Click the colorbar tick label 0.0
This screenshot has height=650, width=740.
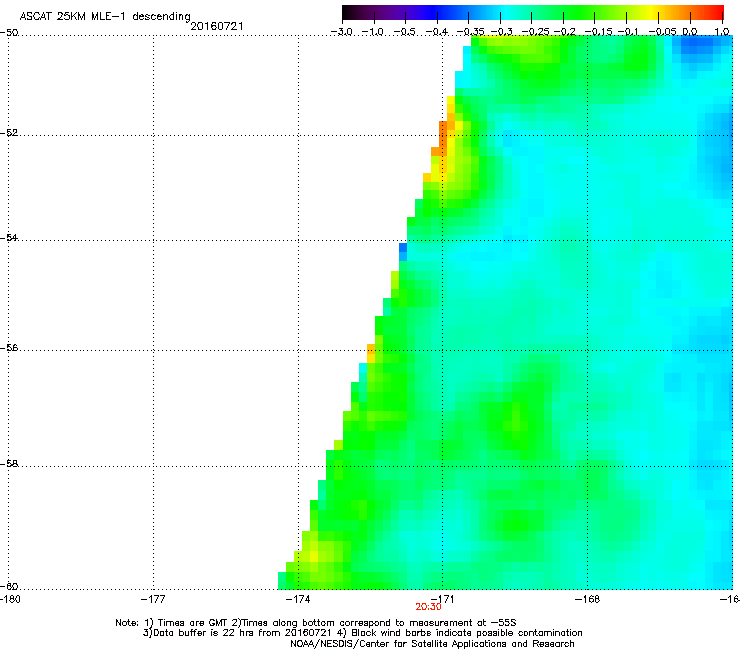[x=690, y=32]
